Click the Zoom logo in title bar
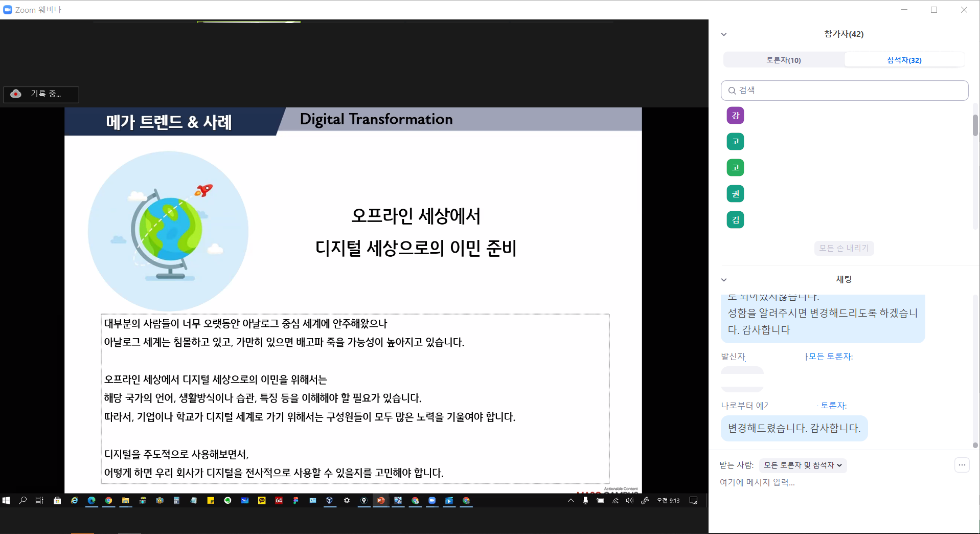The height and width of the screenshot is (534, 980). tap(8, 10)
